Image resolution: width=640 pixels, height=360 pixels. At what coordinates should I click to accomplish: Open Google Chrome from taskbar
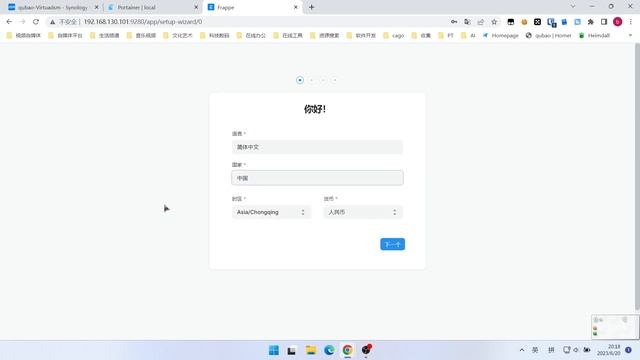(347, 350)
